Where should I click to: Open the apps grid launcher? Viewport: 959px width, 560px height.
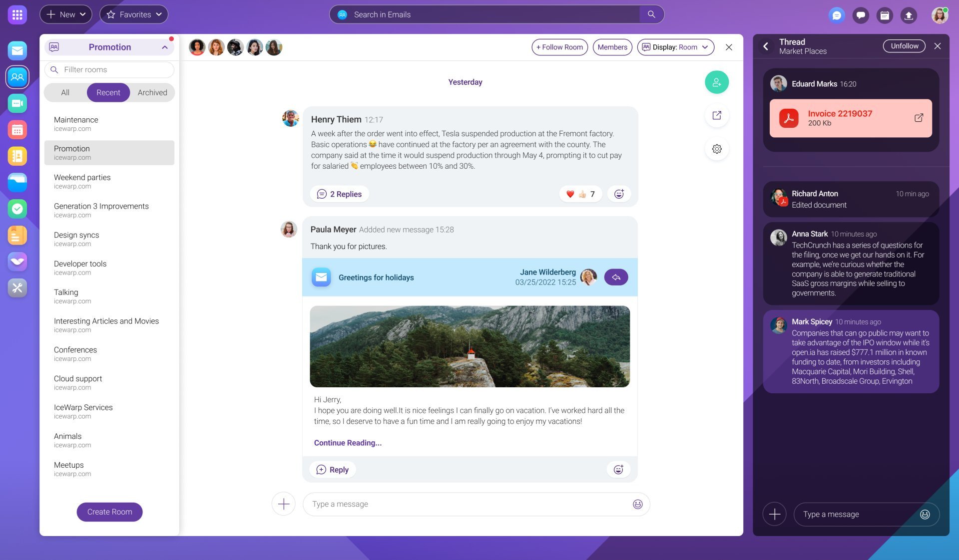tap(17, 14)
